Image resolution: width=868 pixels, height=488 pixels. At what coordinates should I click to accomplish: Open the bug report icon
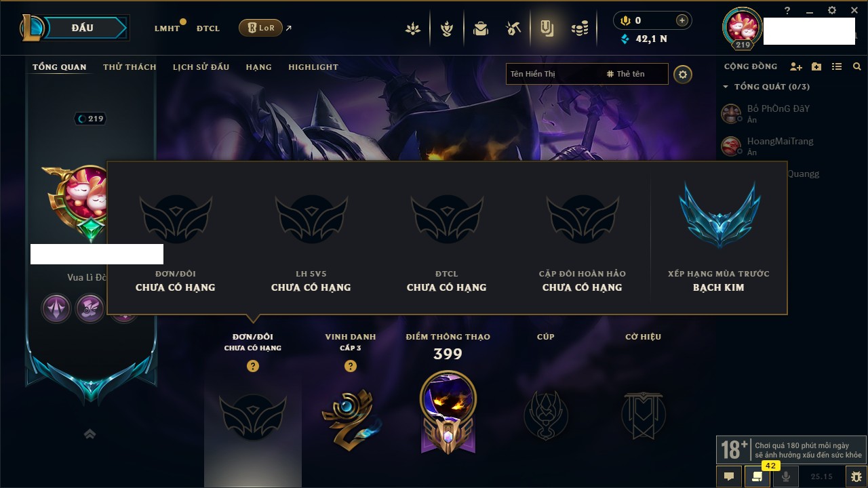click(856, 476)
